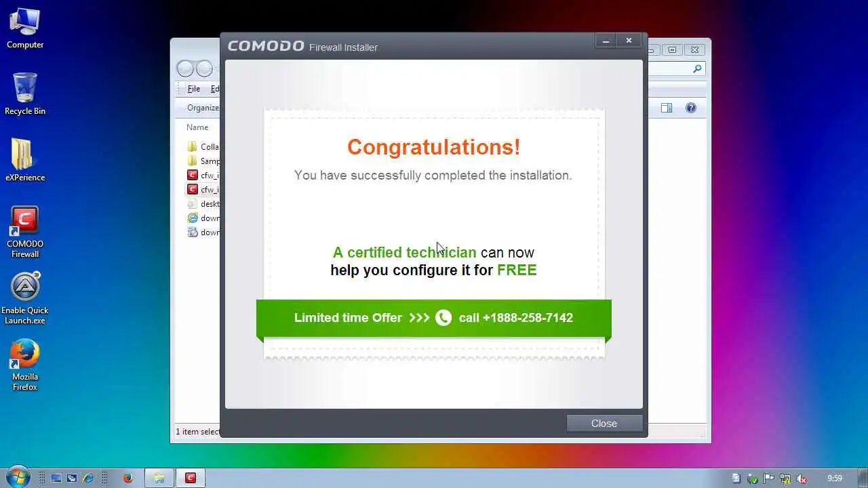
Task: Open the Windows Start menu orb
Action: point(18,477)
